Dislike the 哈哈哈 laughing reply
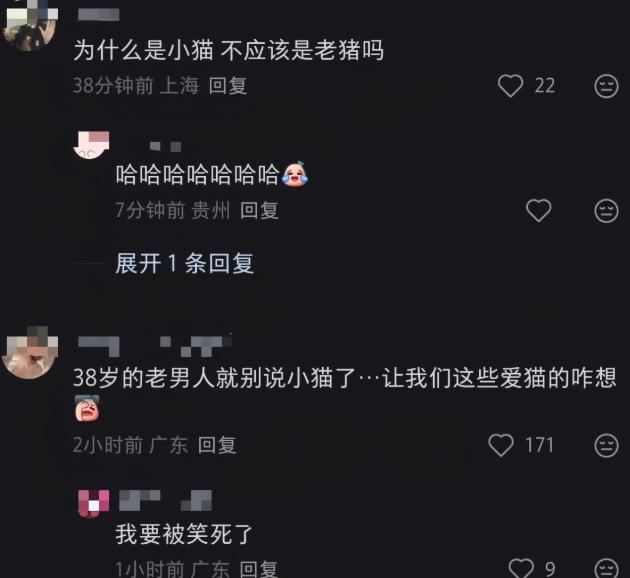630x578 pixels. click(606, 210)
